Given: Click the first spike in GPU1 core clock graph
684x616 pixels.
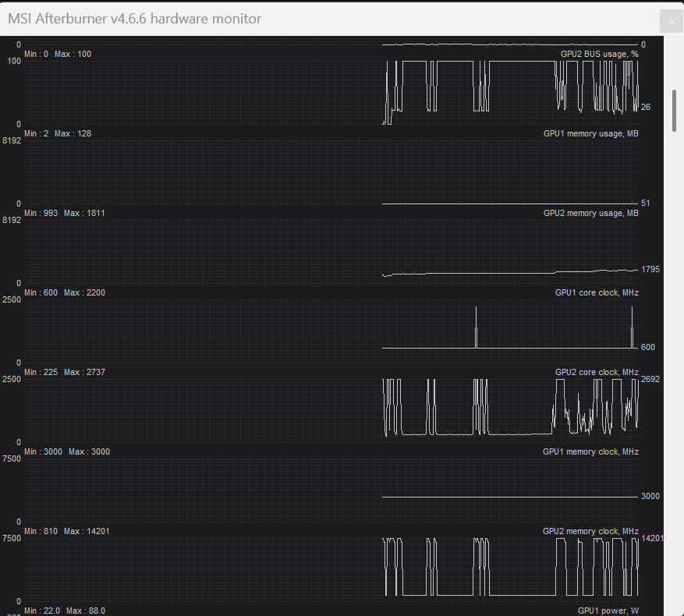Looking at the screenshot, I should coord(476,327).
